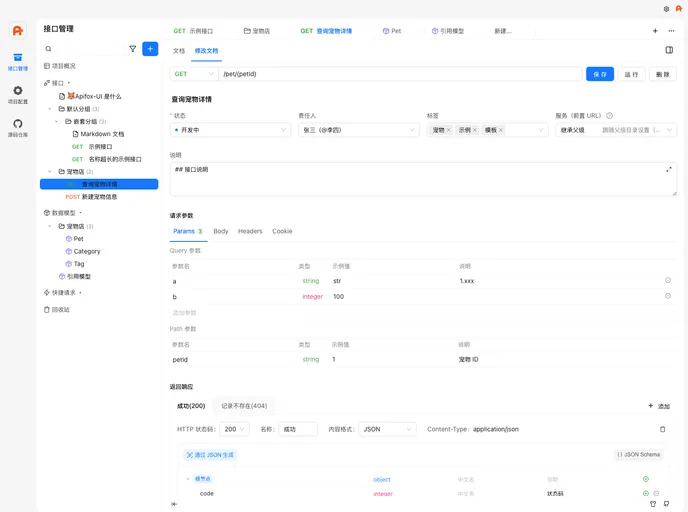688x512 pixels.
Task: Remove the 示例 tag
Action: [x=474, y=130]
